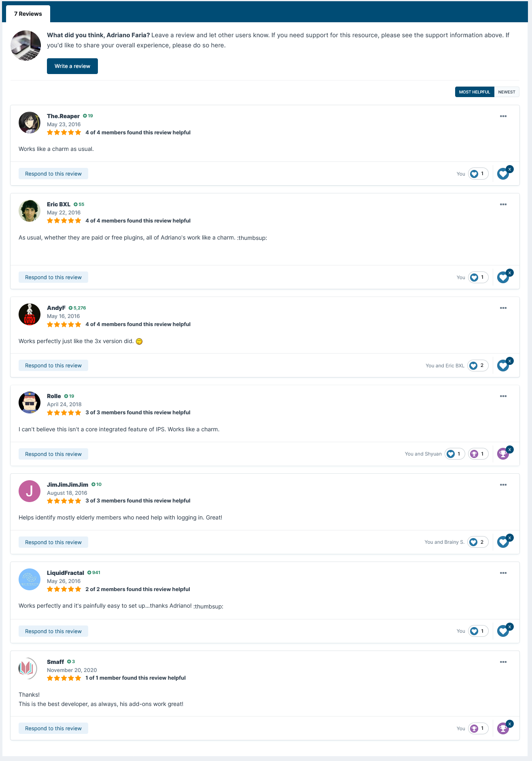Sort reviews by Newest
532x761 pixels.
[x=507, y=92]
